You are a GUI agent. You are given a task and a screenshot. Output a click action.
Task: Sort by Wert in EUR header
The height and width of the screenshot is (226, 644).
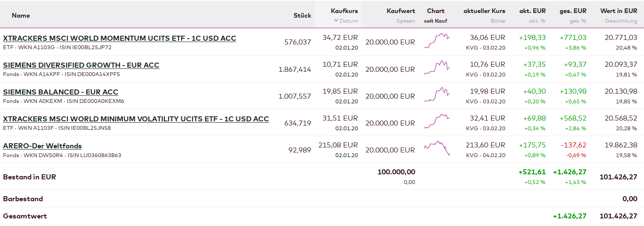click(x=618, y=11)
